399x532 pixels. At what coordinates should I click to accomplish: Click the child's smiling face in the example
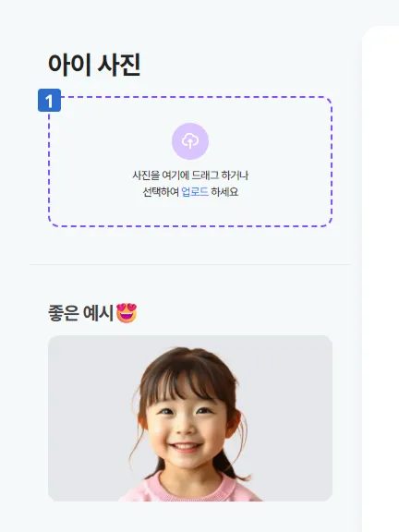(x=186, y=428)
